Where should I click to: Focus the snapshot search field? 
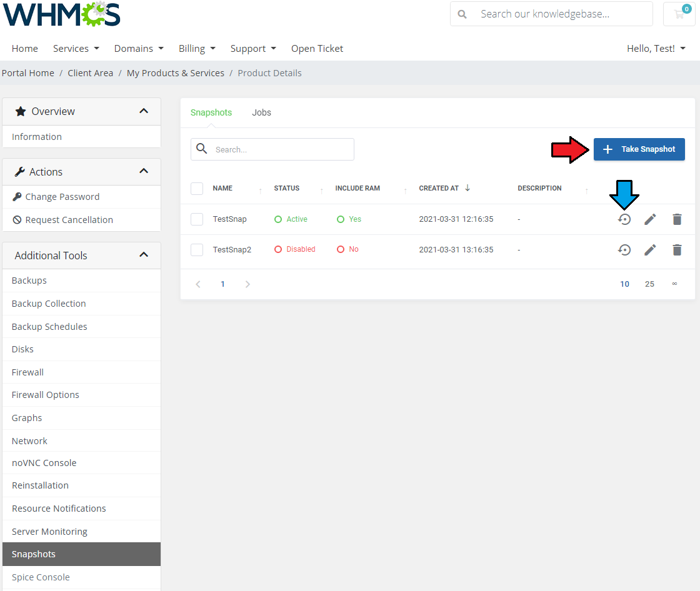tap(281, 150)
